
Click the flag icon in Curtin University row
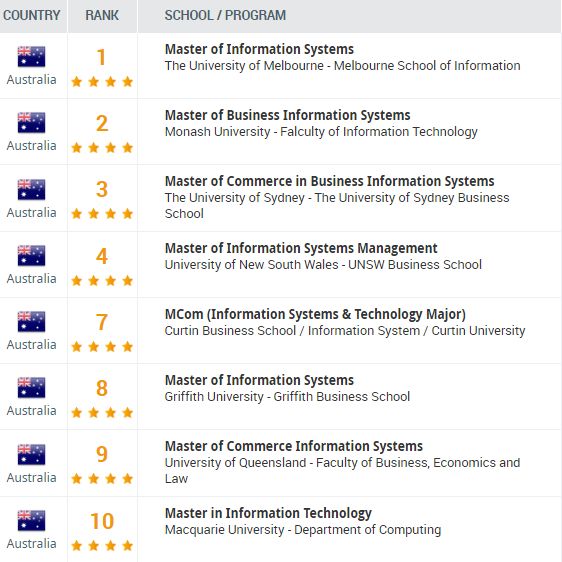[32, 322]
